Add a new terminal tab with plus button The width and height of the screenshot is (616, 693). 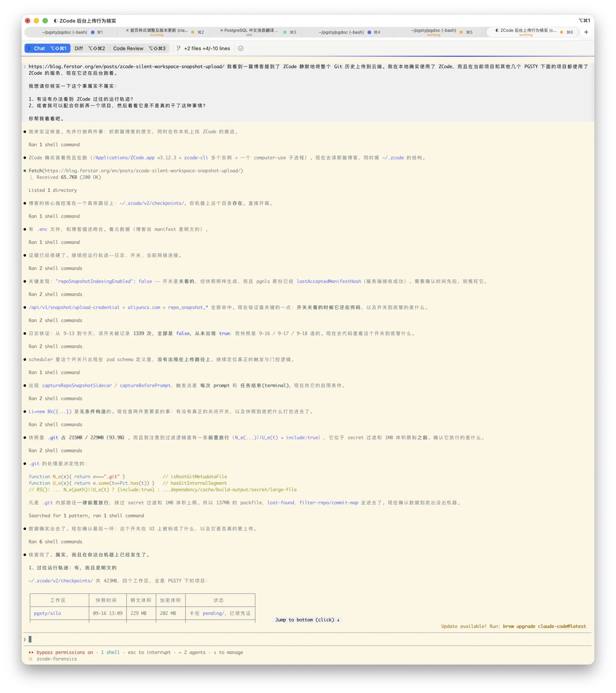tap(586, 32)
